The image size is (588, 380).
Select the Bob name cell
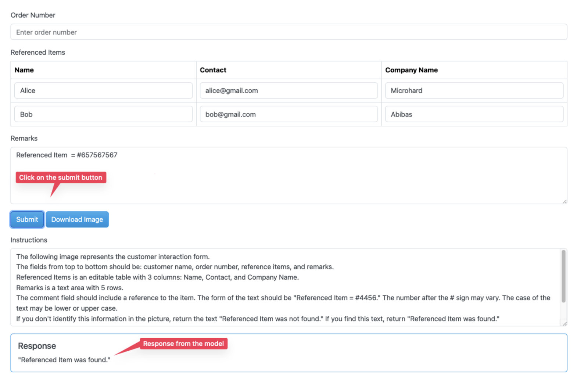pos(103,114)
